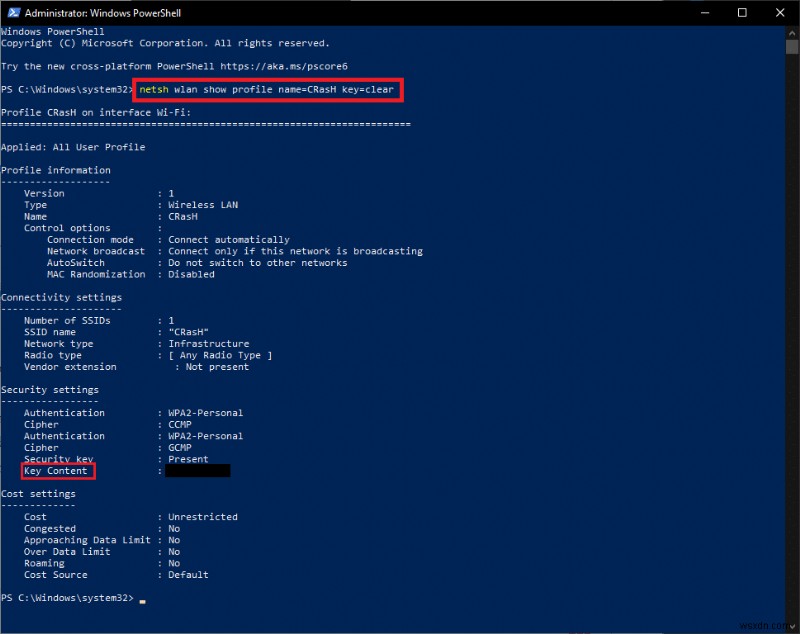This screenshot has height=634, width=800.
Task: Click the PowerShell icon in title bar
Action: point(11,12)
